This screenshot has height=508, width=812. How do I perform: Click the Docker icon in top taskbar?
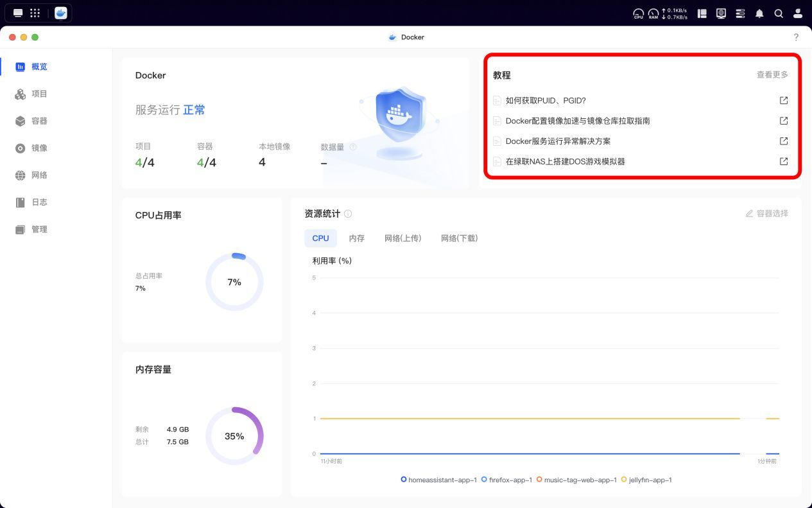tap(61, 13)
